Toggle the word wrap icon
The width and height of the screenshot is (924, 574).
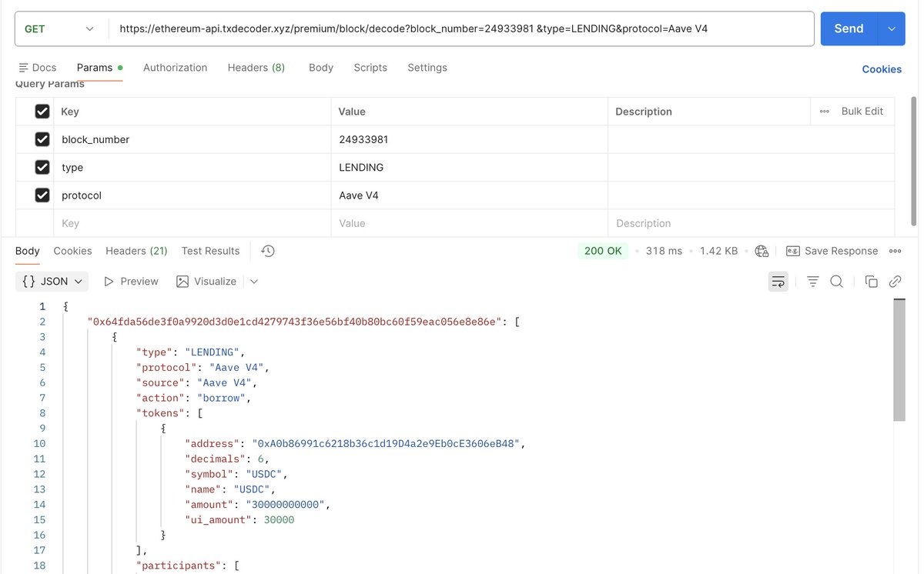(778, 282)
